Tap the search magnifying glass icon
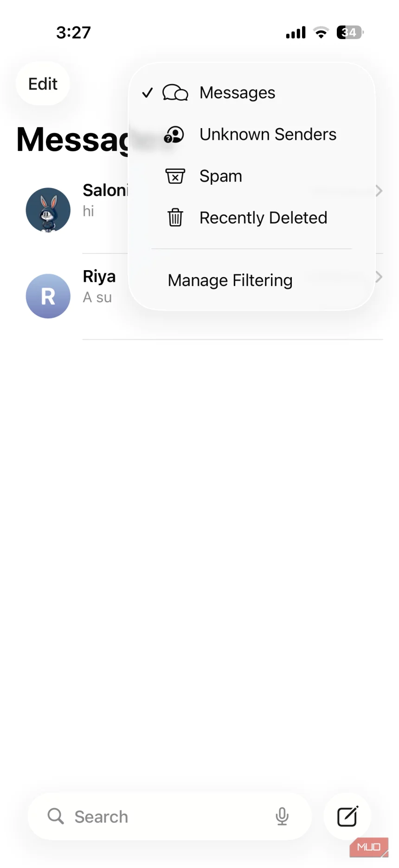399x868 pixels. (56, 816)
